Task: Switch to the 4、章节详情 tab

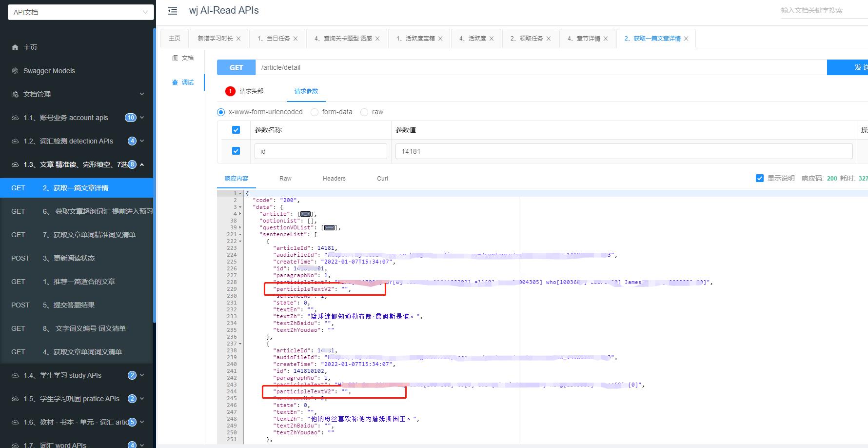Action: pyautogui.click(x=584, y=39)
